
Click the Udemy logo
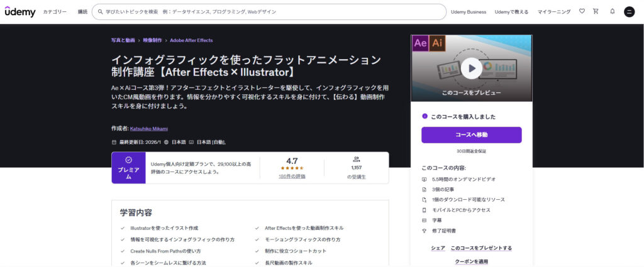point(21,11)
